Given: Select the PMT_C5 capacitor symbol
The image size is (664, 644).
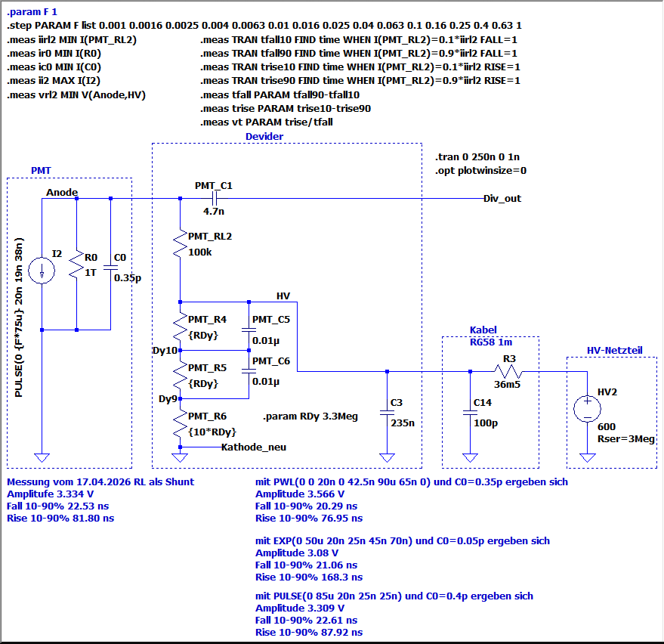Looking at the screenshot, I should pos(249,330).
